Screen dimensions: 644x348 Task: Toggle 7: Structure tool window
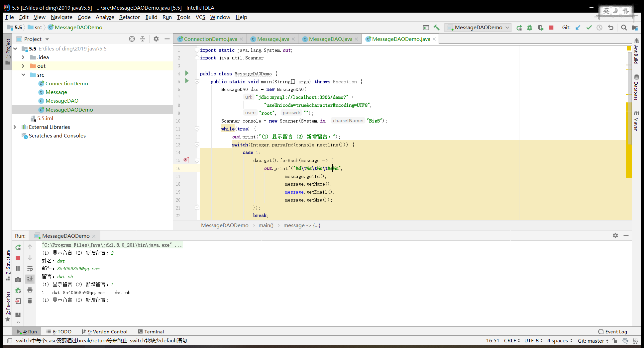click(x=8, y=265)
